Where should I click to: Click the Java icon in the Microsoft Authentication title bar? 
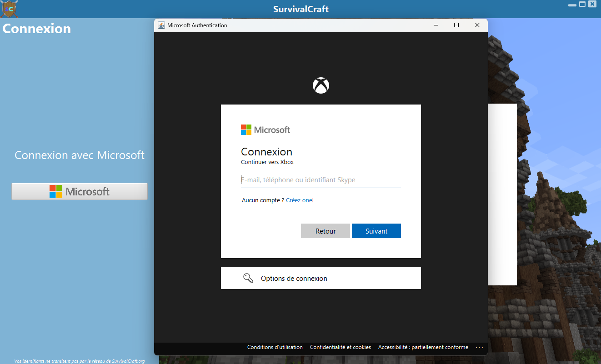161,25
